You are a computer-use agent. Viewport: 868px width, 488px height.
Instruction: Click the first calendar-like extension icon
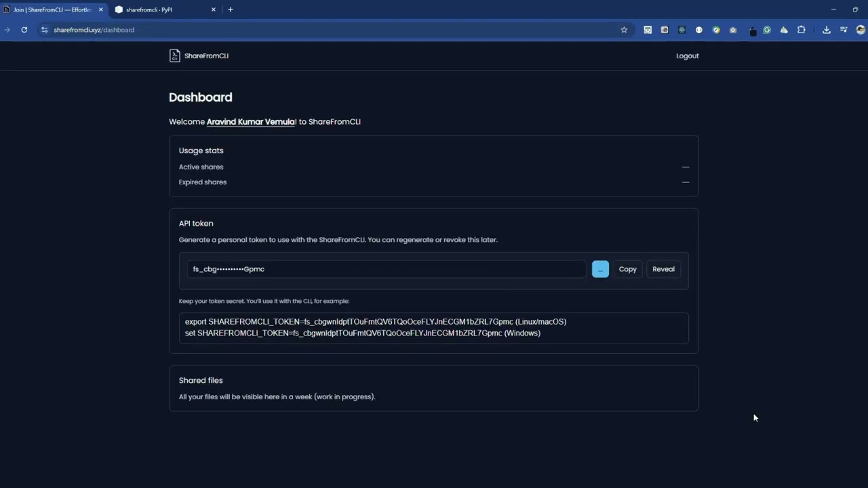[648, 30]
